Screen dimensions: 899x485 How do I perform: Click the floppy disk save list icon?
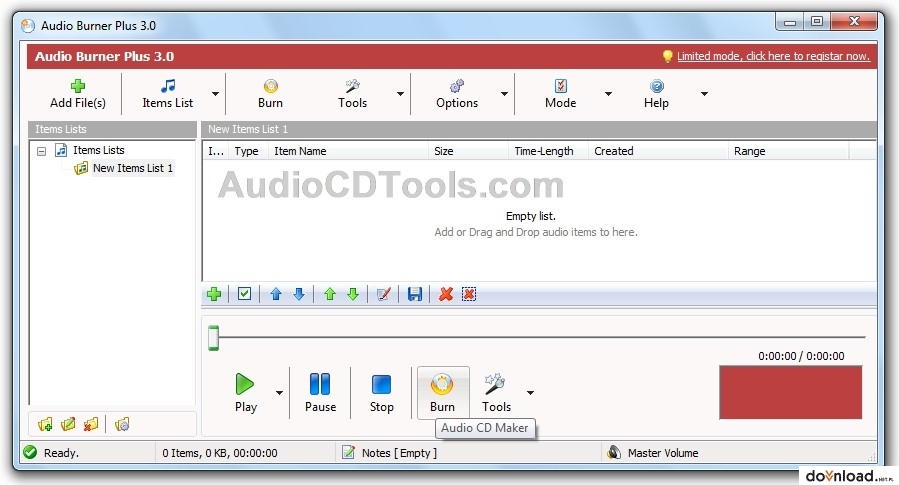click(415, 294)
